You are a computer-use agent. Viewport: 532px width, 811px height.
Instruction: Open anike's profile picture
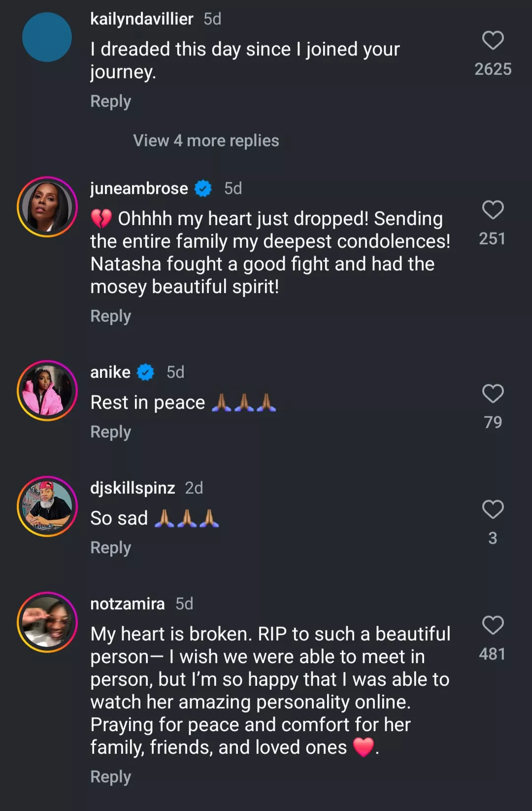[47, 391]
